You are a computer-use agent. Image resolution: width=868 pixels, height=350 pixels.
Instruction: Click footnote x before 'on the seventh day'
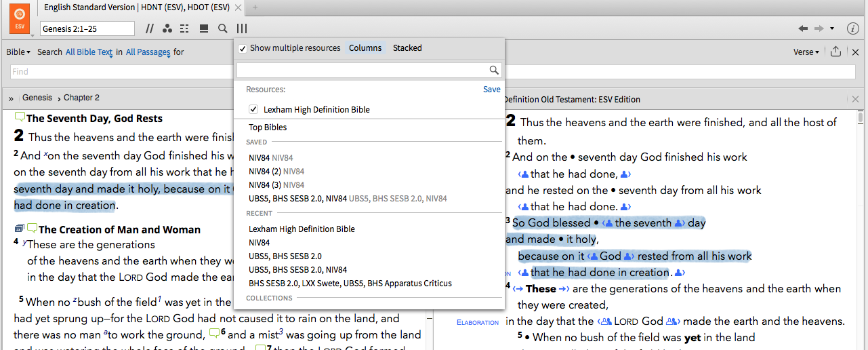pos(46,154)
